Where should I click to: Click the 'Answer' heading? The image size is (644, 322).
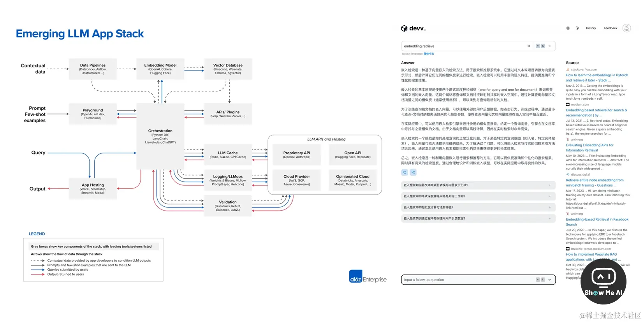[408, 63]
